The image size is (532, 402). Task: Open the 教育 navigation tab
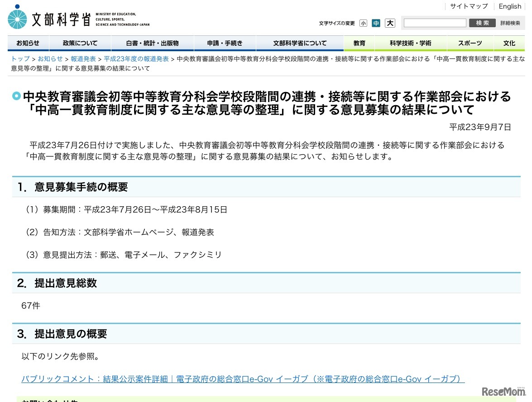359,43
